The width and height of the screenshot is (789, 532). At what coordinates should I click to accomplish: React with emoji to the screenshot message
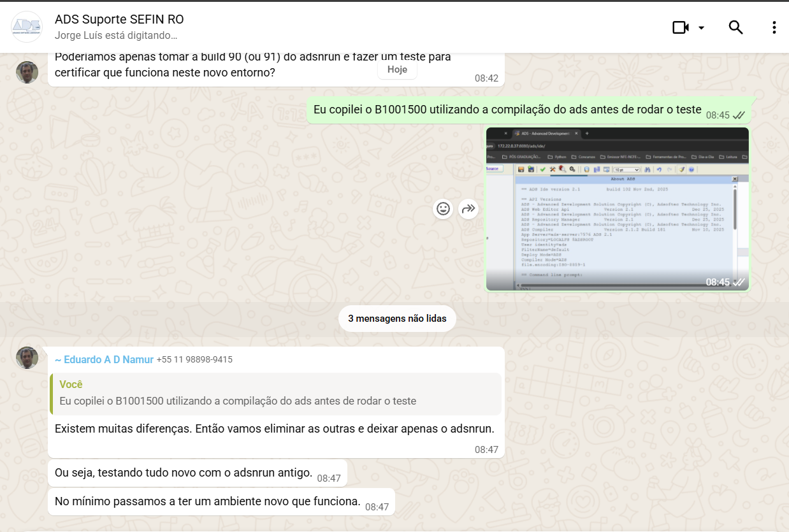pyautogui.click(x=443, y=208)
